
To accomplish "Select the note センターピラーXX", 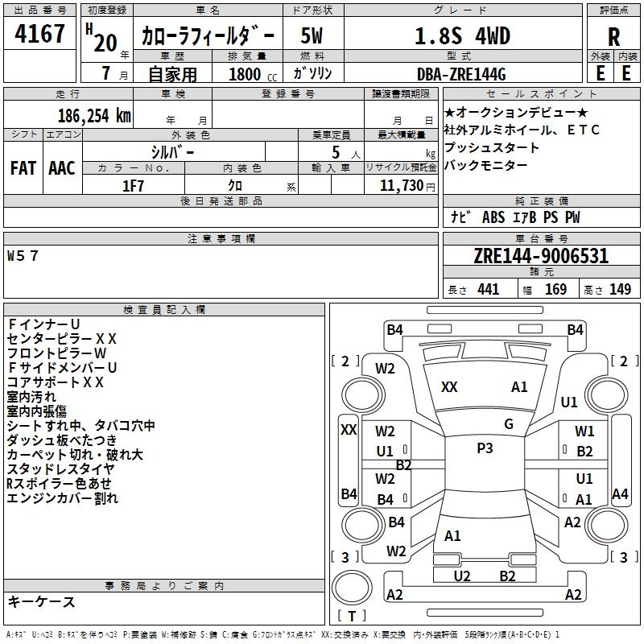I will pos(62,339).
